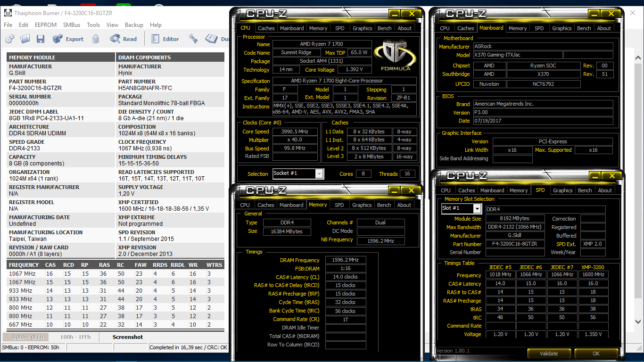This screenshot has height=362, width=644.
Task: Open the View menu
Action: tap(112, 25)
